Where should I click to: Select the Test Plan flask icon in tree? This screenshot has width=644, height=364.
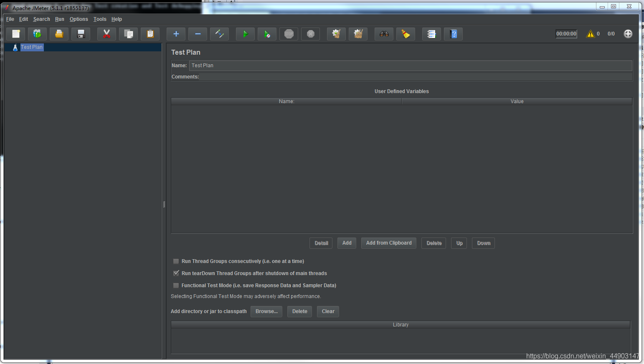[x=15, y=48]
